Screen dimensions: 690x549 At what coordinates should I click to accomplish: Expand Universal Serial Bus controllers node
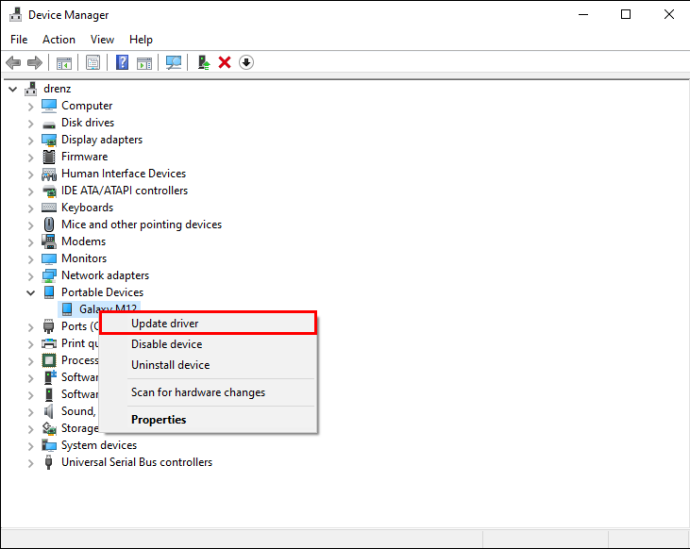[30, 463]
